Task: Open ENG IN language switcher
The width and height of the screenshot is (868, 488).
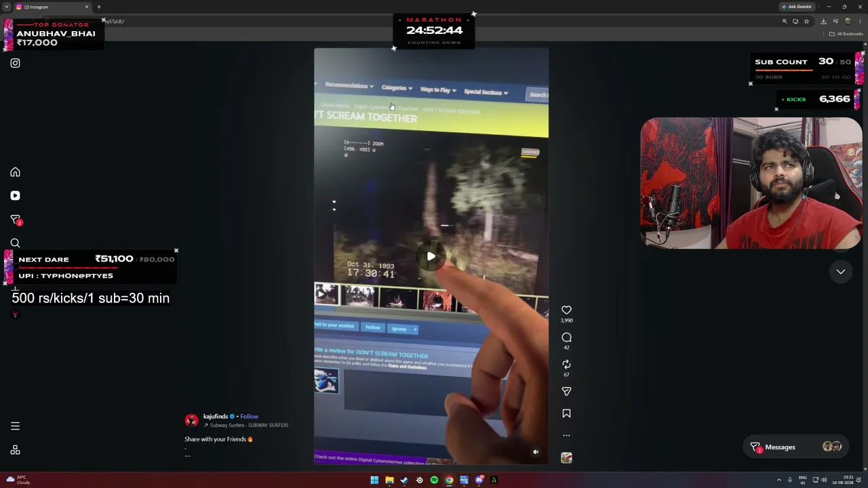Action: (803, 481)
